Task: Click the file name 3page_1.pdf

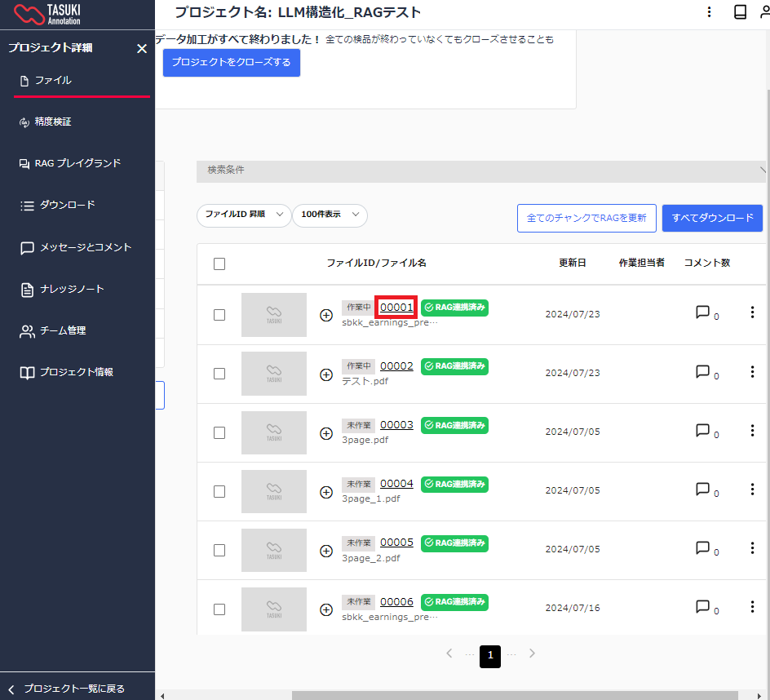Action: (371, 498)
